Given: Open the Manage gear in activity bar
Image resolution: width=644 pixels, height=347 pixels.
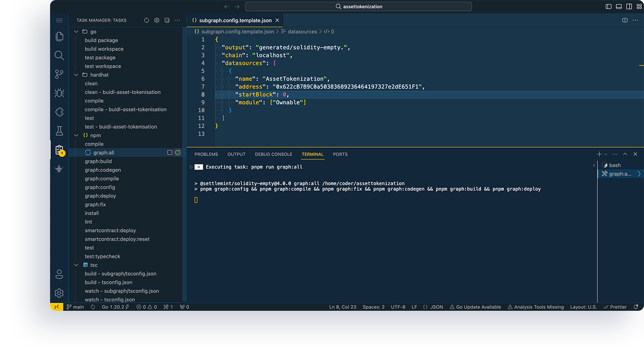Looking at the screenshot, I should (x=59, y=293).
